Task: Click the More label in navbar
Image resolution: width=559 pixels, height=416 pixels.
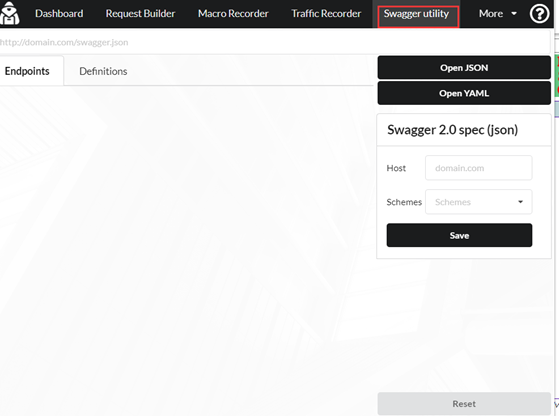Action: [491, 14]
